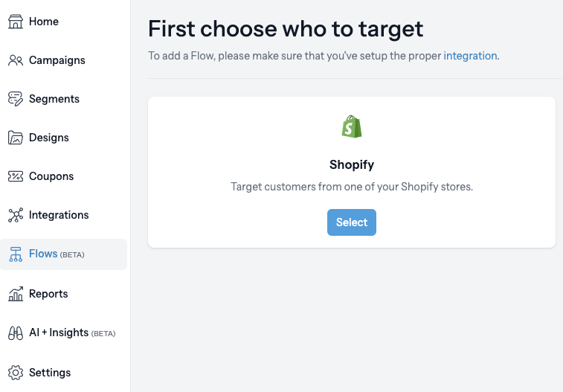563x392 pixels.
Task: Click the Reports chart icon
Action: (16, 294)
